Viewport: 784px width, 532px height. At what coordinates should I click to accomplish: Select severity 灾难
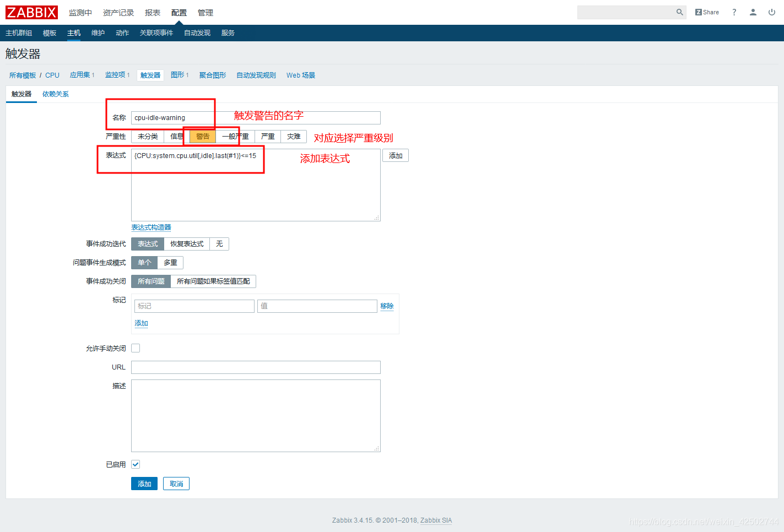(294, 137)
